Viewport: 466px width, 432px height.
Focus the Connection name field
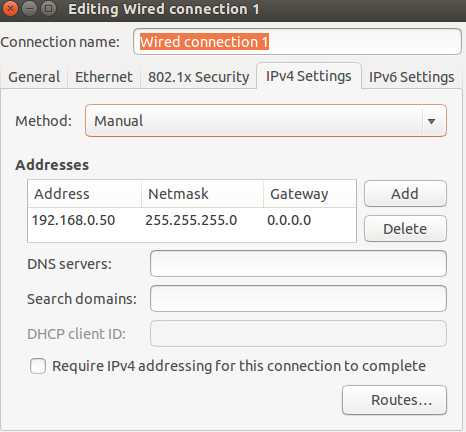pyautogui.click(x=297, y=42)
